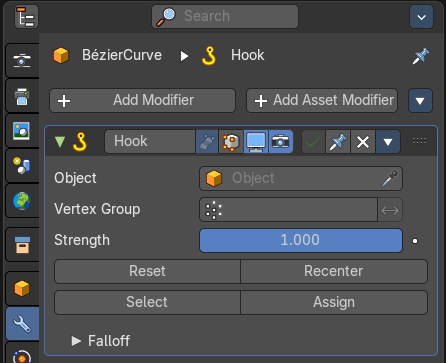Pick object with eyedropper icon
This screenshot has height=363, width=446.
click(389, 178)
